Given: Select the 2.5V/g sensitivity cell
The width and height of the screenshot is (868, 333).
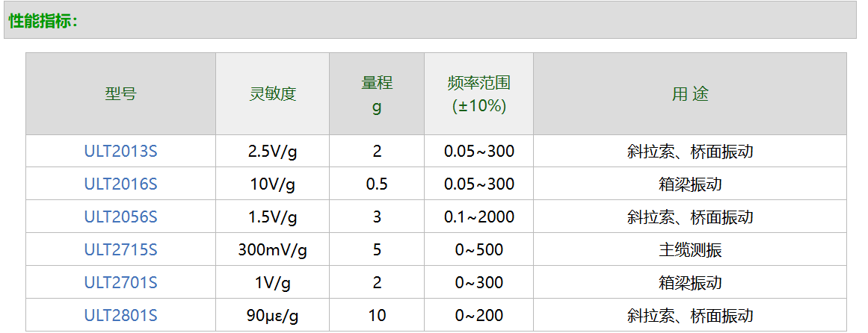Looking at the screenshot, I should coord(273,152).
